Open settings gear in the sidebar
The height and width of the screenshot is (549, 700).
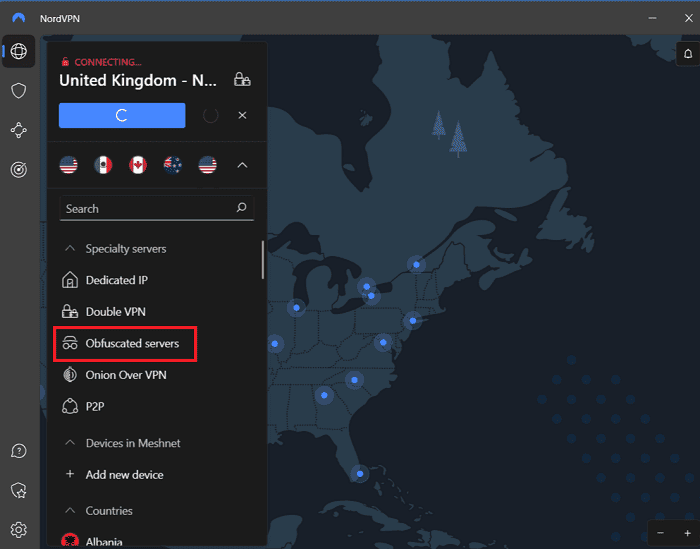pyautogui.click(x=18, y=529)
